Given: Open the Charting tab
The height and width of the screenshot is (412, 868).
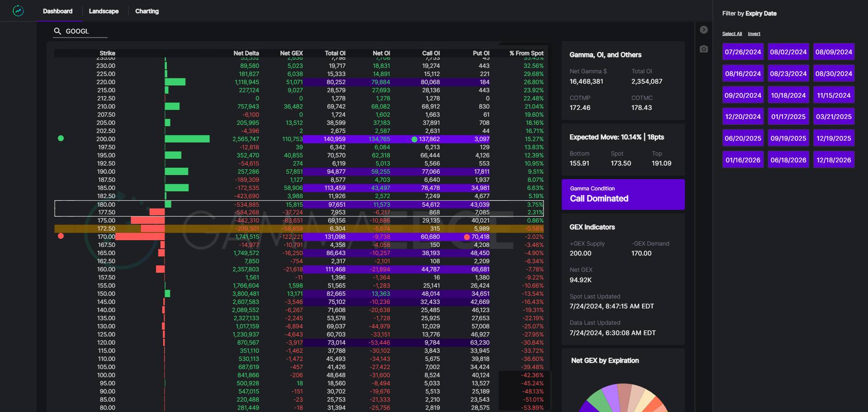Looking at the screenshot, I should 147,11.
